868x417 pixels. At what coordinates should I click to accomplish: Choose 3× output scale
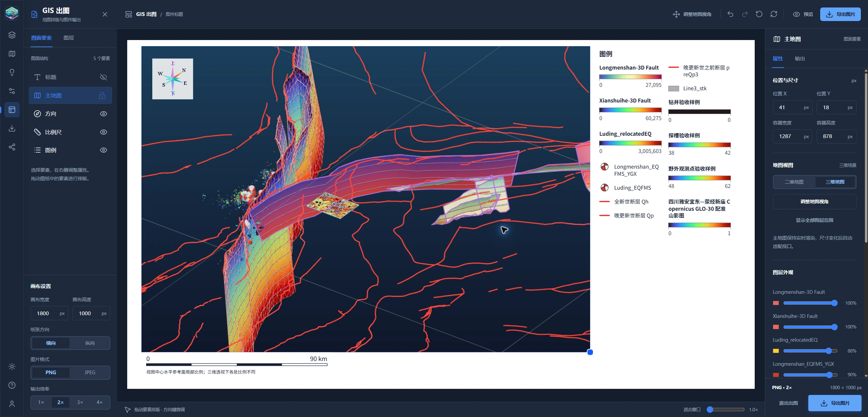point(80,402)
